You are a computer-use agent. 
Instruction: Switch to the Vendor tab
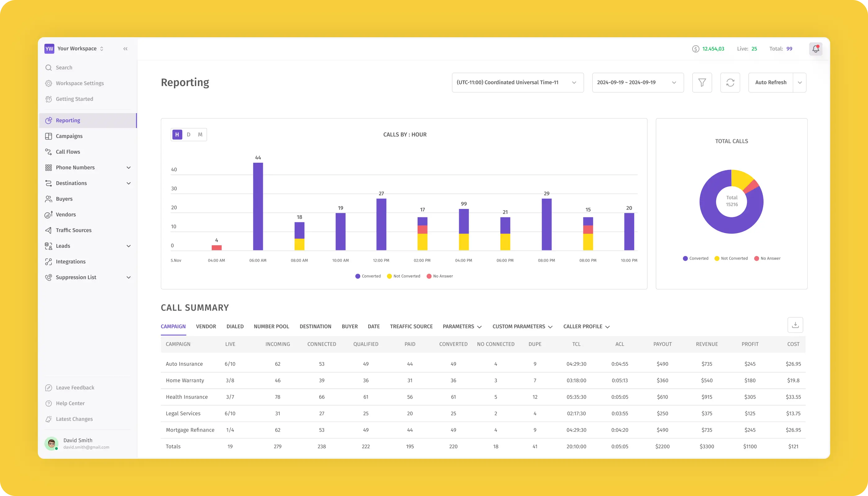click(x=206, y=326)
